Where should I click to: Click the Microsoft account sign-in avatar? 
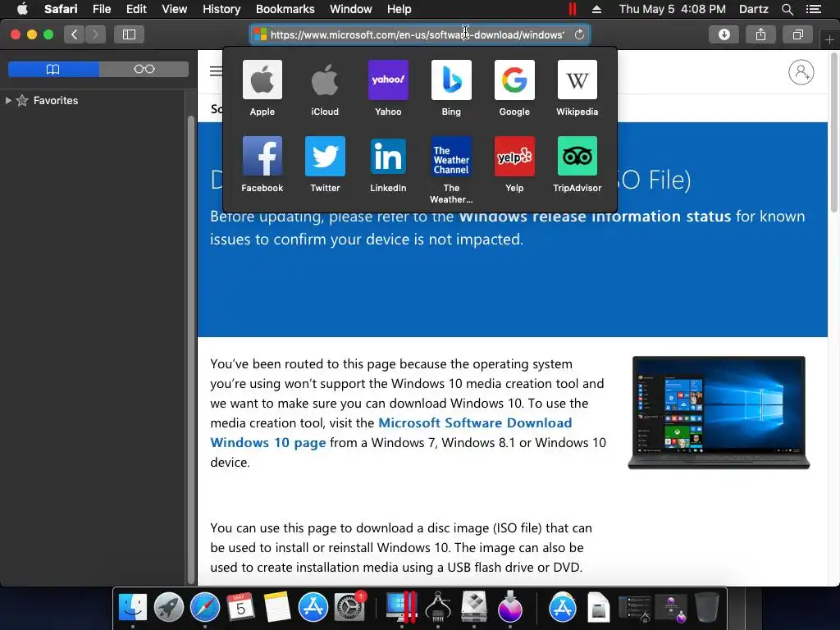tap(801, 72)
